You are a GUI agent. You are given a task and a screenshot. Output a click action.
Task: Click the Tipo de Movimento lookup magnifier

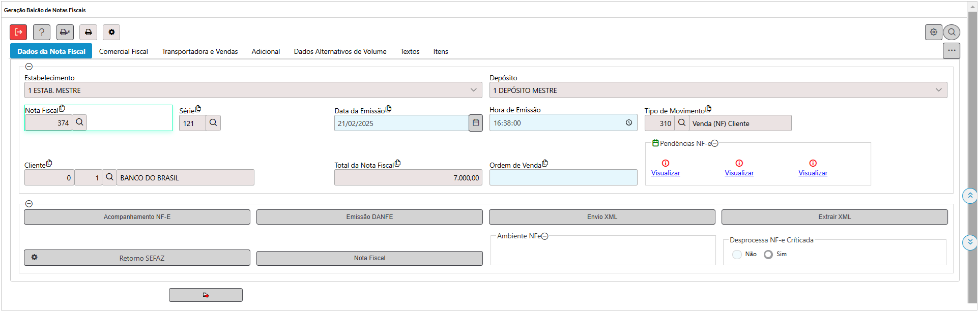click(682, 123)
